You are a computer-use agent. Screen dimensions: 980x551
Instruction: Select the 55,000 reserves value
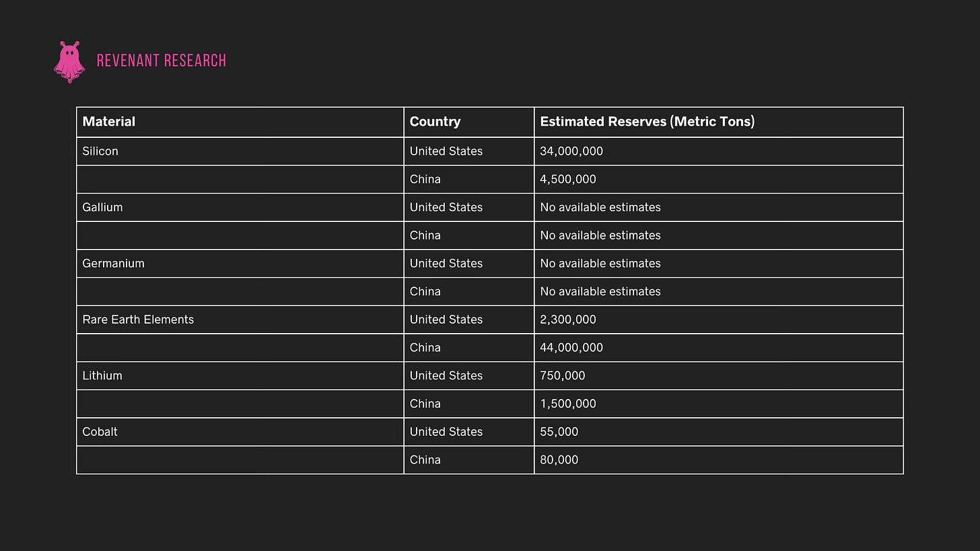559,432
